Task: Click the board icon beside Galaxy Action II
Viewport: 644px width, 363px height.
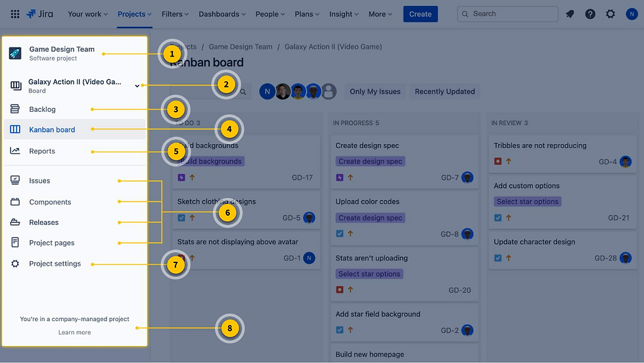Action: [x=16, y=85]
